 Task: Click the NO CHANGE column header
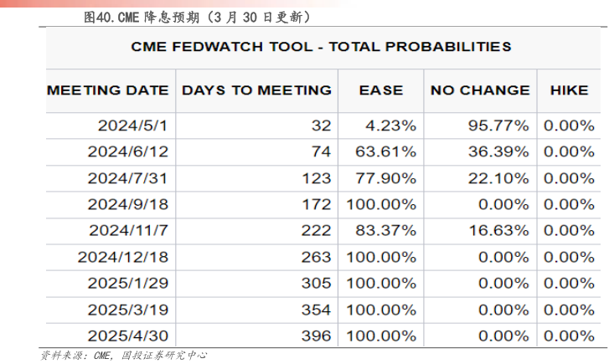tap(480, 90)
